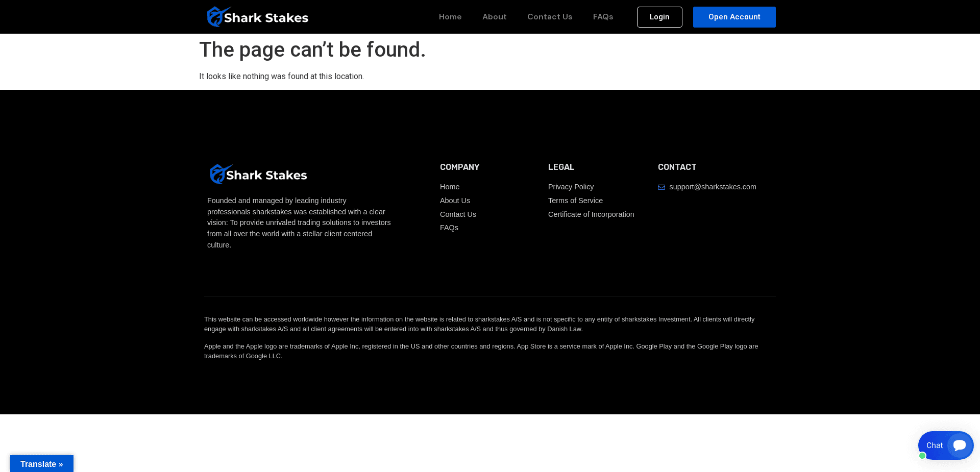Open About Us under the COMPANY column
Screen dimensions: 980x472
tap(455, 201)
